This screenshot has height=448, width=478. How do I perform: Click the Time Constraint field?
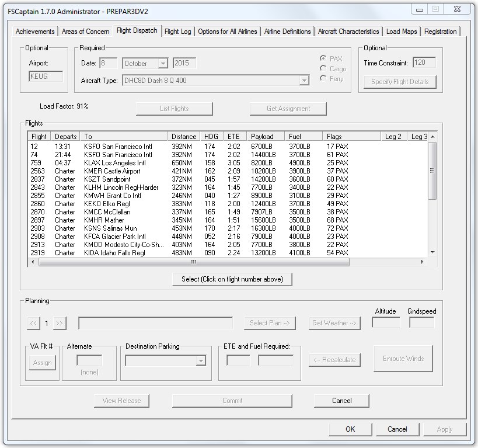click(x=424, y=62)
